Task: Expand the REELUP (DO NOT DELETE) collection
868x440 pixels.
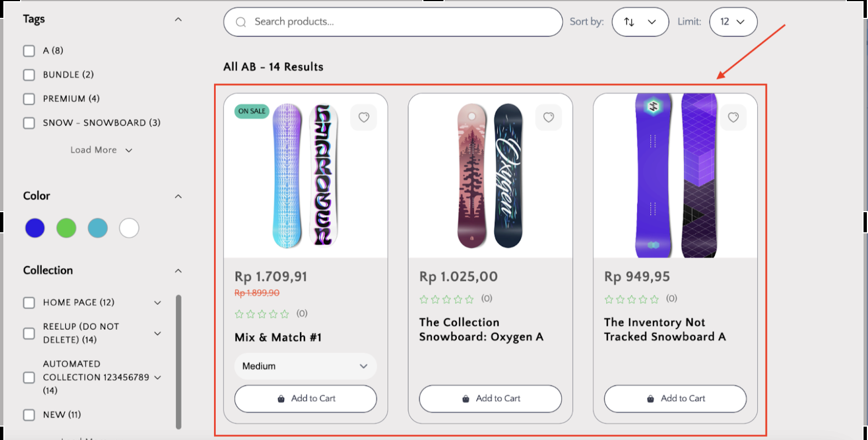Action: [x=158, y=333]
